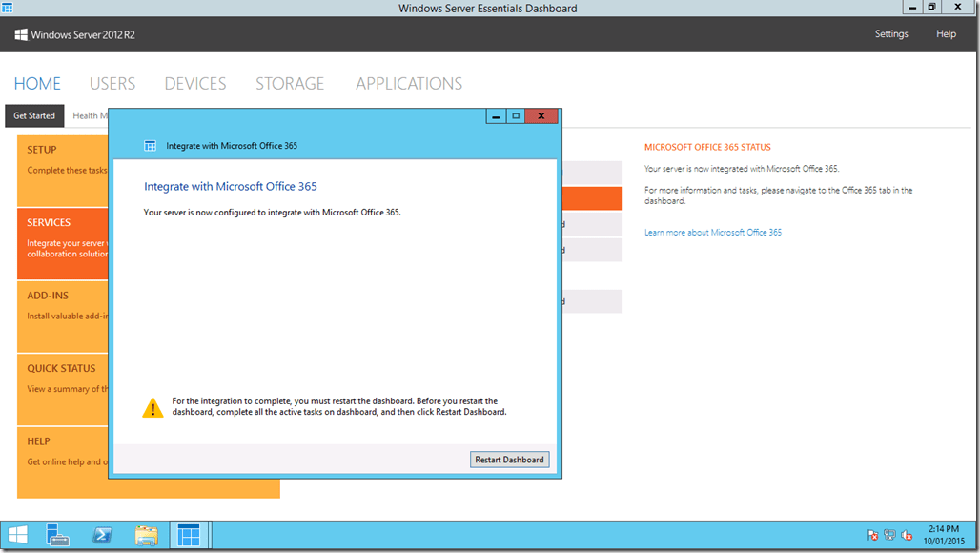
Task: Switch to the APPLICATIONS tab
Action: pyautogui.click(x=408, y=83)
